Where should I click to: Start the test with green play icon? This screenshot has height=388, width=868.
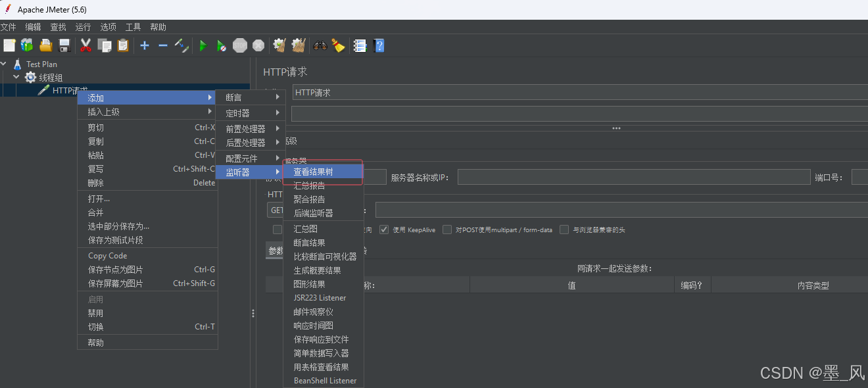tap(203, 45)
